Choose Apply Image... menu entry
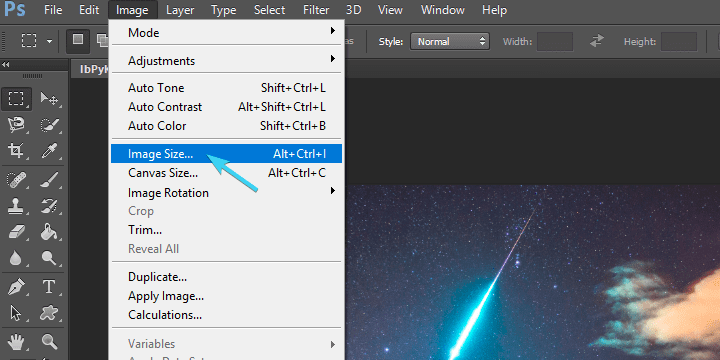Viewport: 720px width, 360px height. (227, 296)
